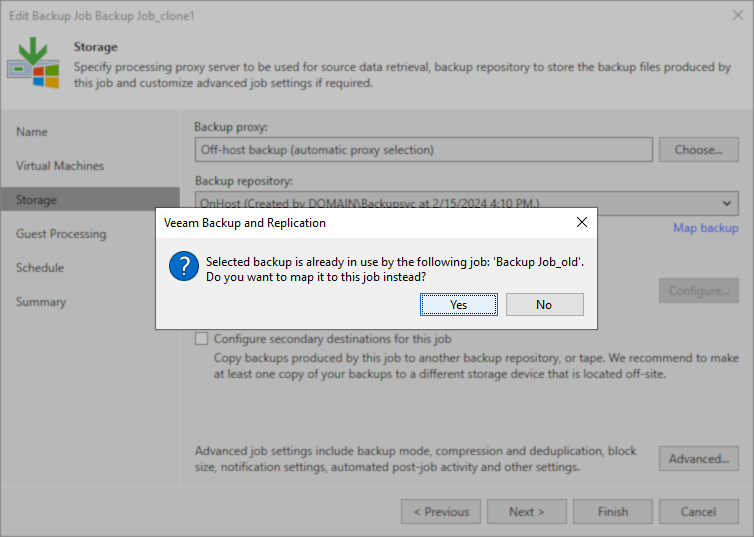Open the Name wizard step

tap(32, 132)
